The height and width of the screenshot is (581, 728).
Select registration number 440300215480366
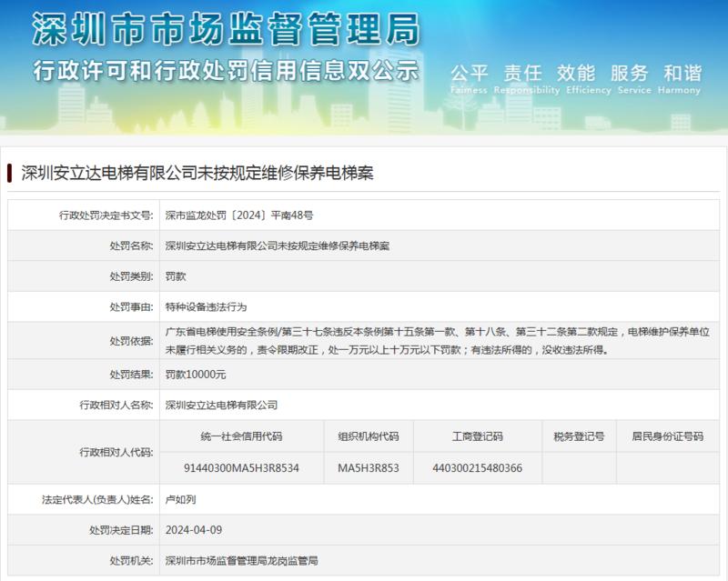click(x=477, y=467)
